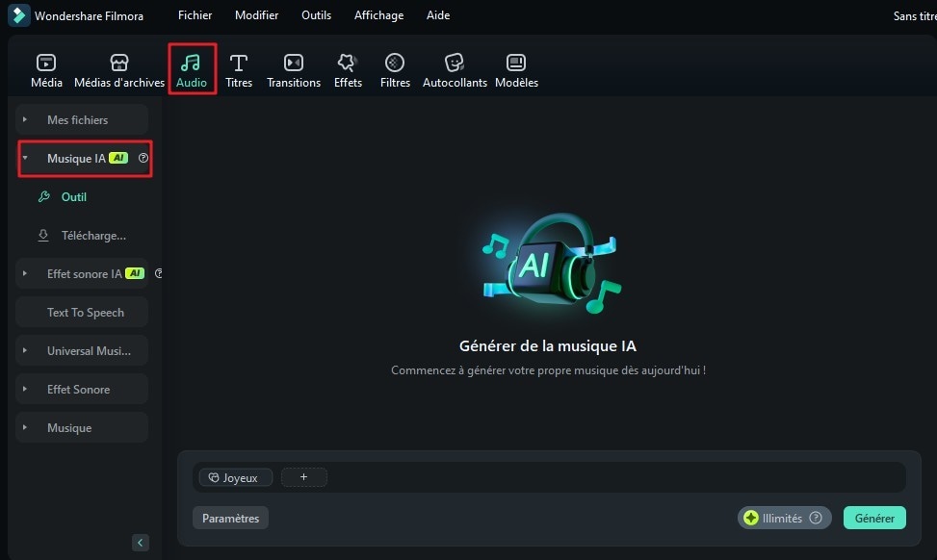This screenshot has height=560, width=937.
Task: Open the Affichage menu
Action: [x=378, y=15]
